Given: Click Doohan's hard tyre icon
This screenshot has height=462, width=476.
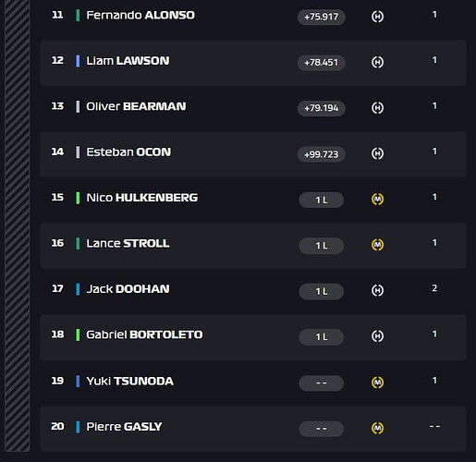Looking at the screenshot, I should click(x=377, y=290).
